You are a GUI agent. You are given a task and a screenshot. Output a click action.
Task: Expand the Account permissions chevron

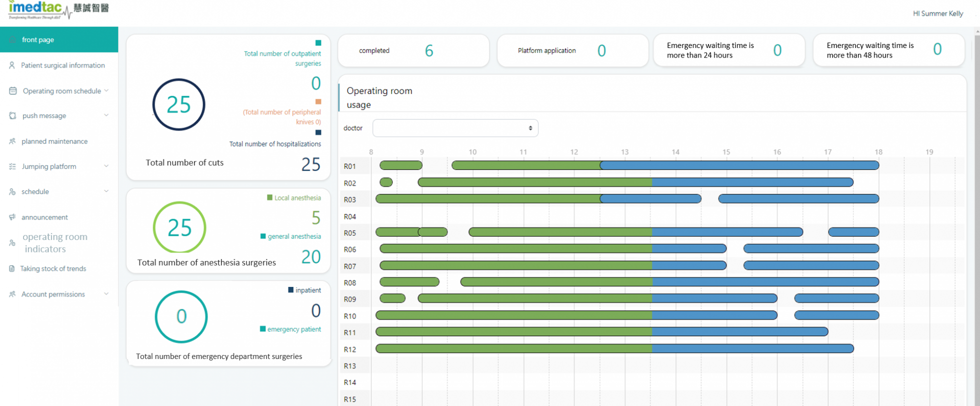point(106,294)
